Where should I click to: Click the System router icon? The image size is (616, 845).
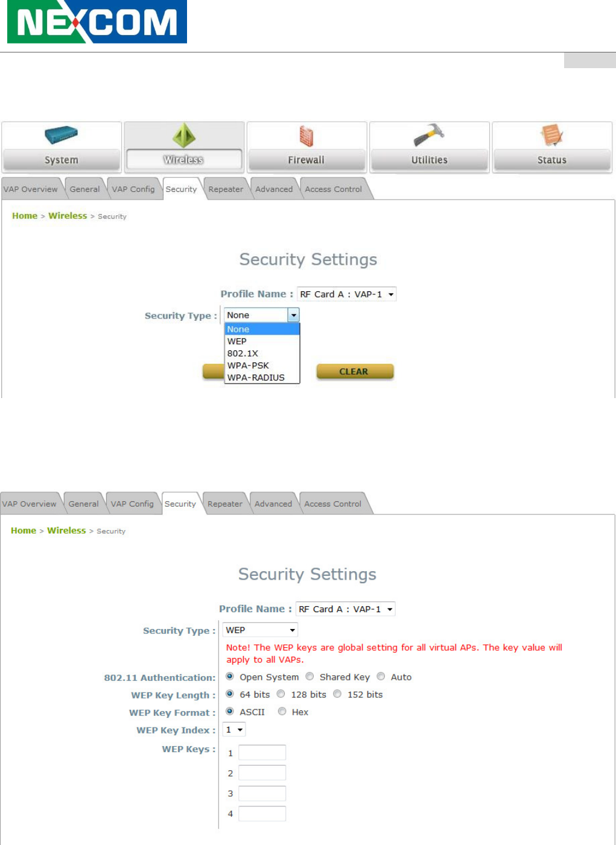click(61, 135)
